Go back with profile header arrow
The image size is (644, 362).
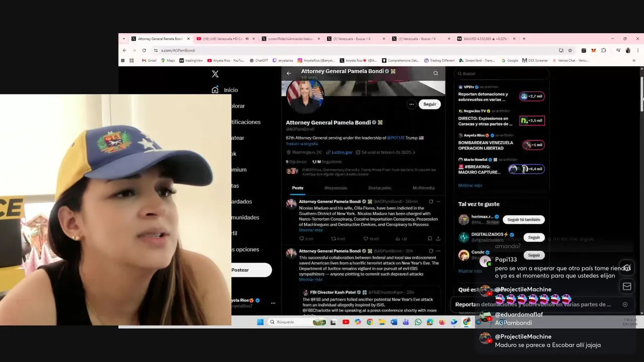coord(289,73)
